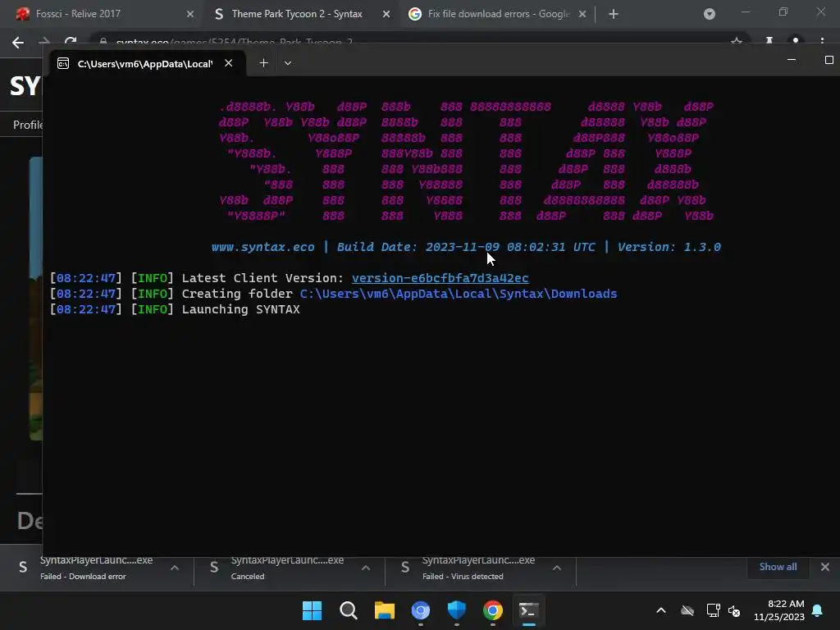Image resolution: width=840 pixels, height=630 pixels.
Task: Open Chrome profile avatar menu
Action: tap(796, 41)
